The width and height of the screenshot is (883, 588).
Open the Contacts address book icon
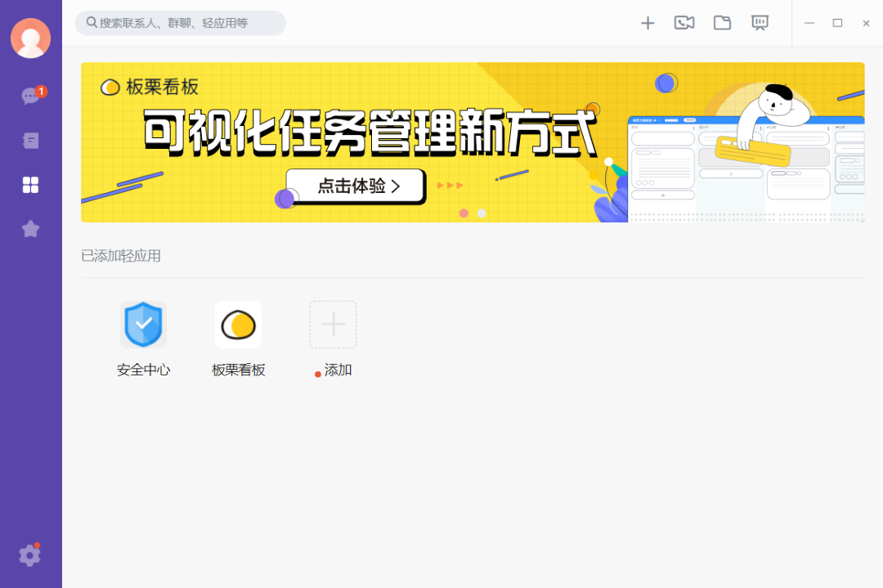(x=30, y=141)
